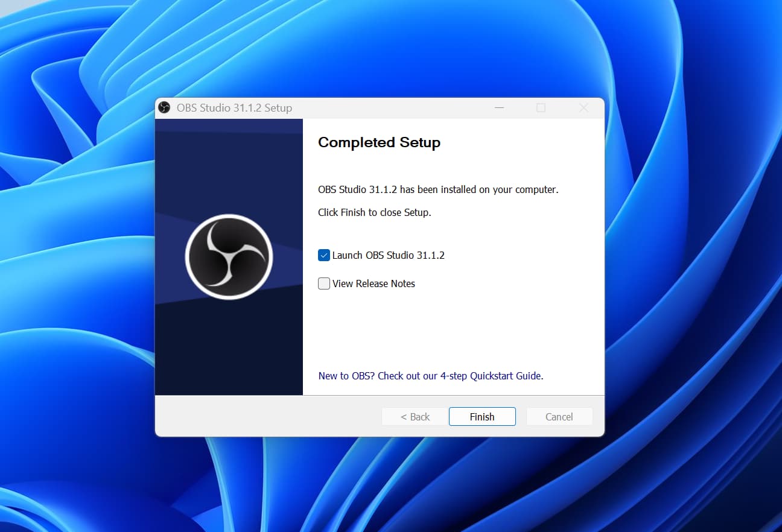Image resolution: width=782 pixels, height=532 pixels.
Task: Click the "Launch OBS Studio 31.1.2" label text
Action: 388,255
